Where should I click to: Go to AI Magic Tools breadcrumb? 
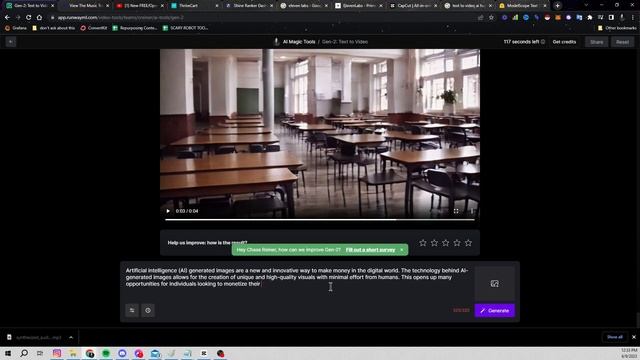[299, 42]
